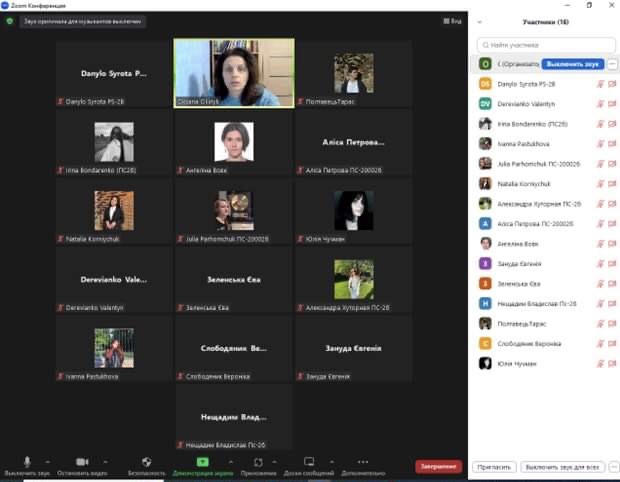Click the Invite button in participants panel
Screen dimensions: 620x482
point(494,467)
